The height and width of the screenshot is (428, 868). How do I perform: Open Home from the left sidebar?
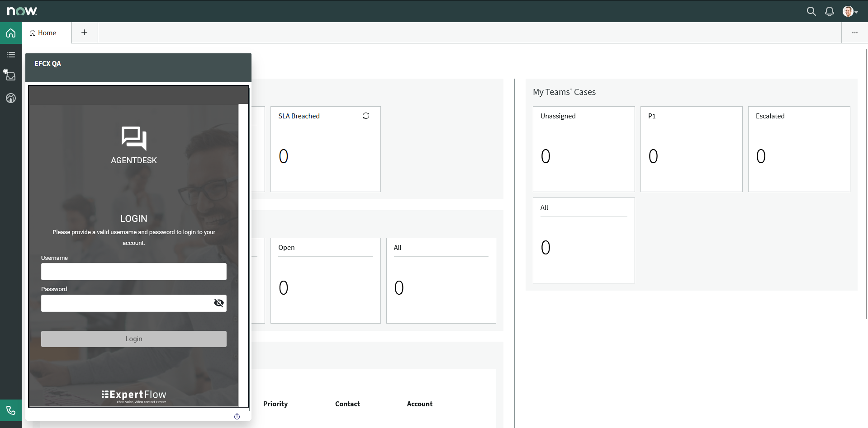tap(10, 33)
